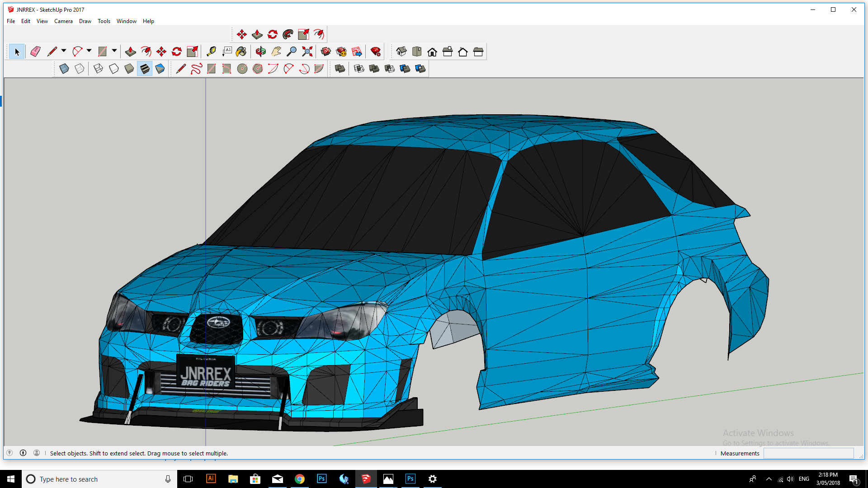Viewport: 868px width, 488px height.
Task: Switch to Monochrome face style
Action: [x=160, y=68]
